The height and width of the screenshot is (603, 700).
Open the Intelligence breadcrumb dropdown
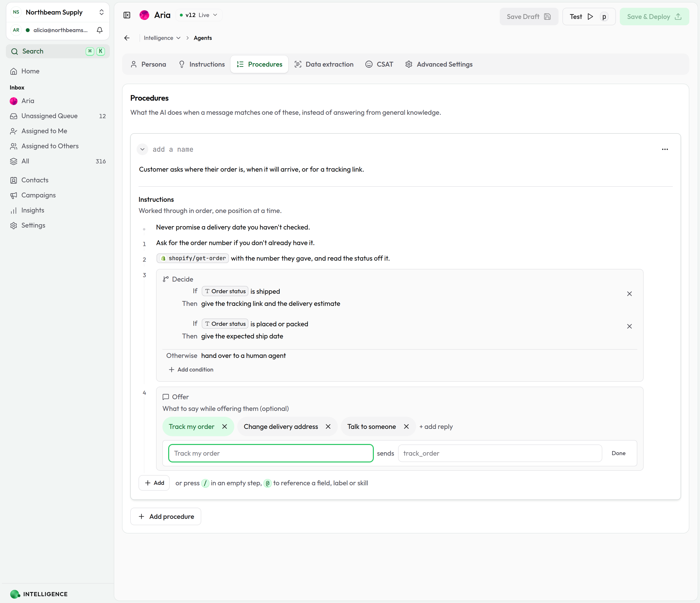(162, 38)
